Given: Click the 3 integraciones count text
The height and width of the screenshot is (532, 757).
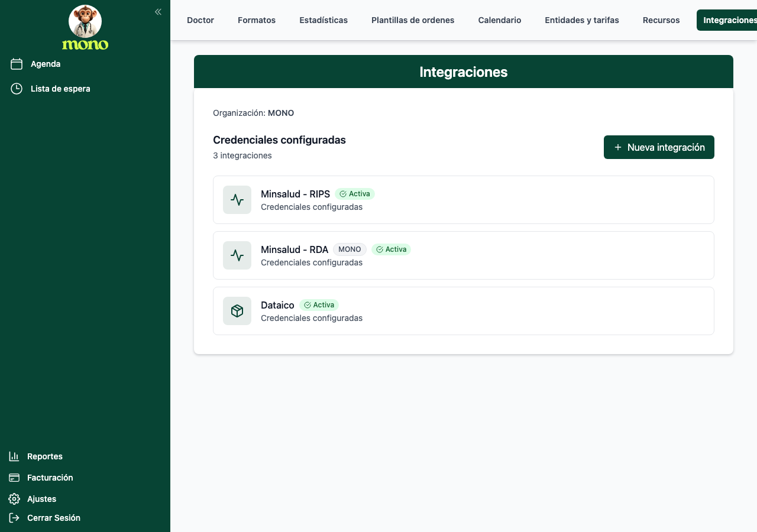Looking at the screenshot, I should (242, 155).
